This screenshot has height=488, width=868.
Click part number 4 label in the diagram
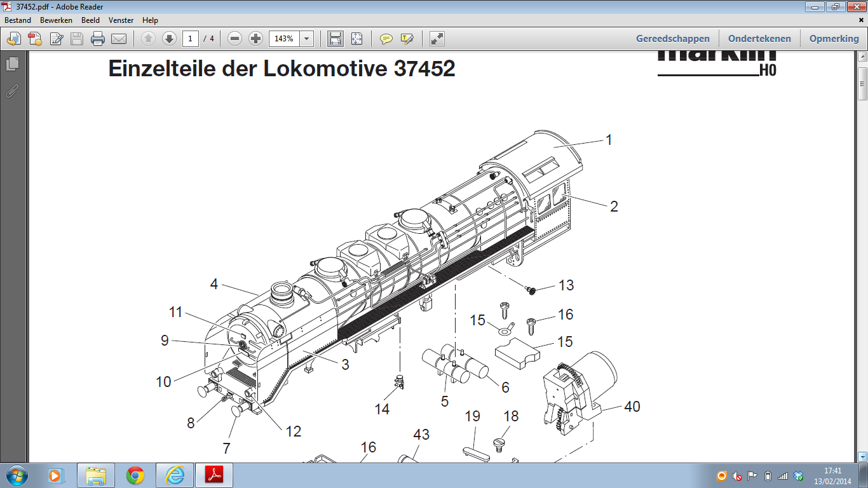(x=214, y=284)
